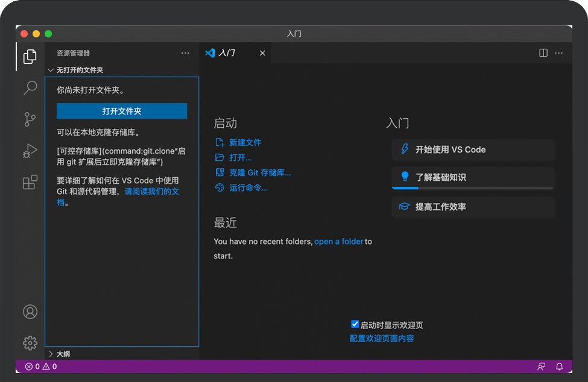
Task: Open the Search view icon
Action: click(30, 88)
